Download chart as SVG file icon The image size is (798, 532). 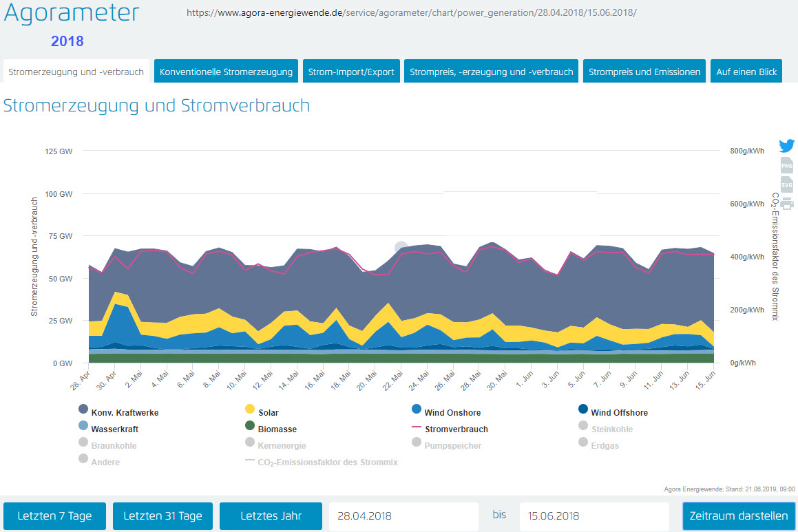pyautogui.click(x=786, y=184)
